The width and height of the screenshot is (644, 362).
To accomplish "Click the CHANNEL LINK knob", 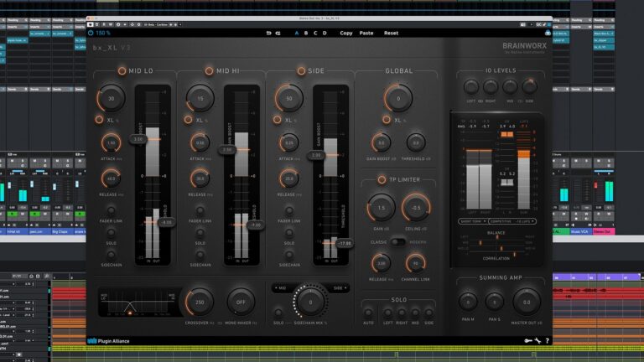I will click(416, 263).
